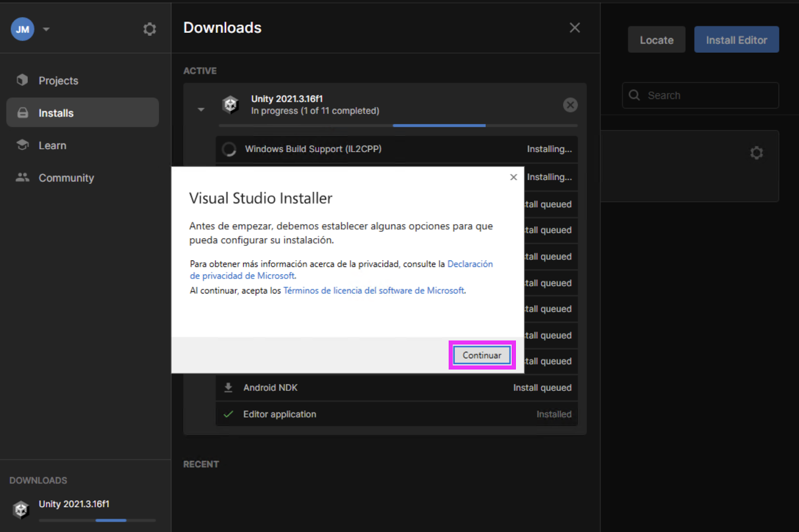Open the installed editor's gear settings
Viewport: 799px width, 532px height.
click(757, 153)
